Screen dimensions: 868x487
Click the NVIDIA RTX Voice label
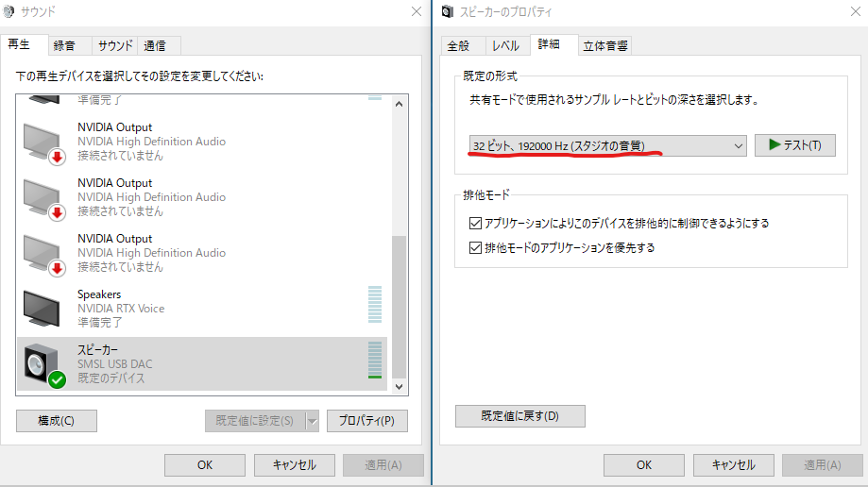click(121, 309)
